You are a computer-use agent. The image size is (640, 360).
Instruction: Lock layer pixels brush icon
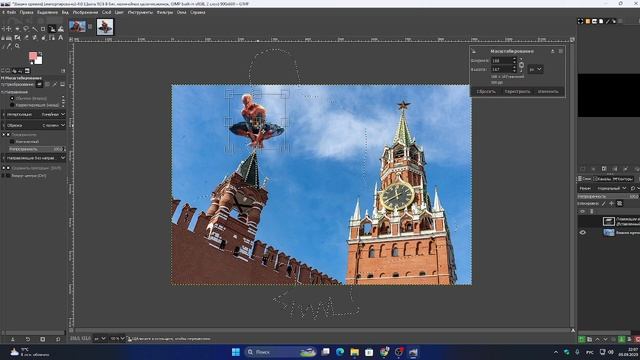point(604,203)
